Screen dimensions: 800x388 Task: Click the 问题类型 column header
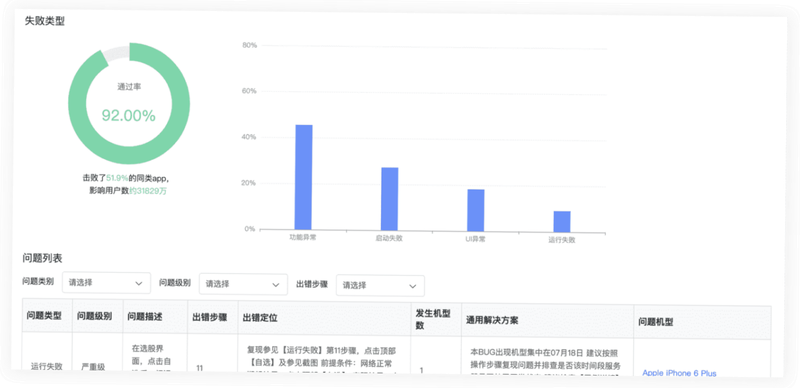pyautogui.click(x=44, y=316)
